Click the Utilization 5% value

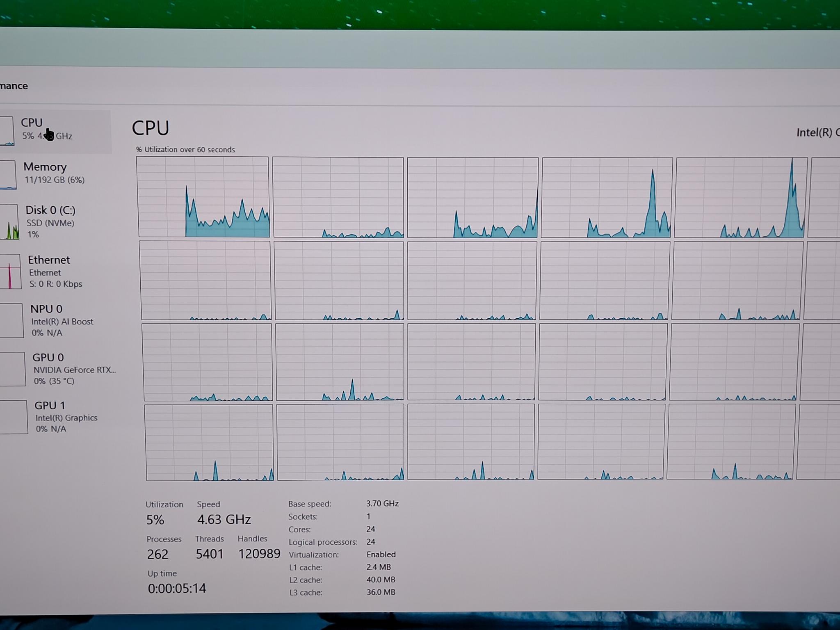[x=155, y=520]
